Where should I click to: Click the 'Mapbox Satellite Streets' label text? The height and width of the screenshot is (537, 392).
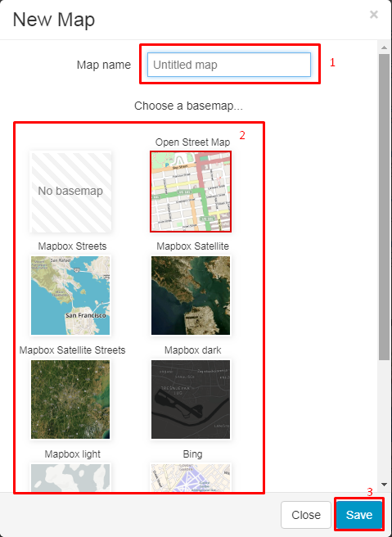coord(72,350)
